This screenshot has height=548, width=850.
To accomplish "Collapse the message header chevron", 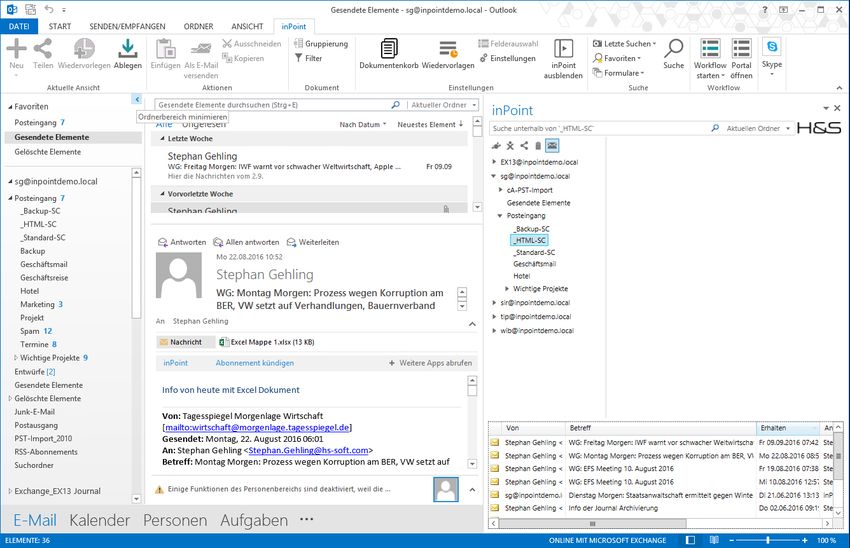I will pos(472,324).
